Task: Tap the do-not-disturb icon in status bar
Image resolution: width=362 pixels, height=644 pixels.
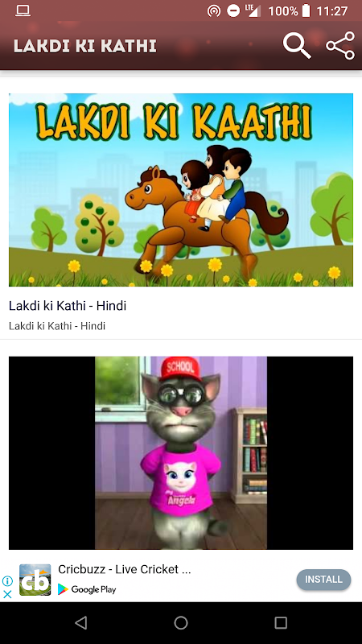Action: click(x=233, y=11)
